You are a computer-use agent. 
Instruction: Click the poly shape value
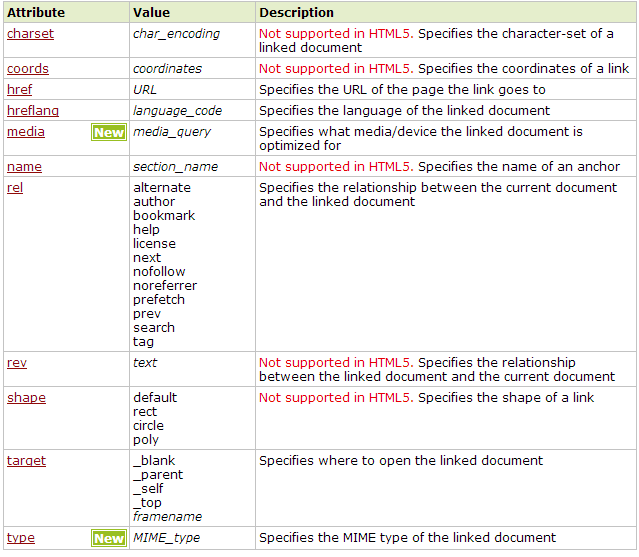tap(145, 440)
